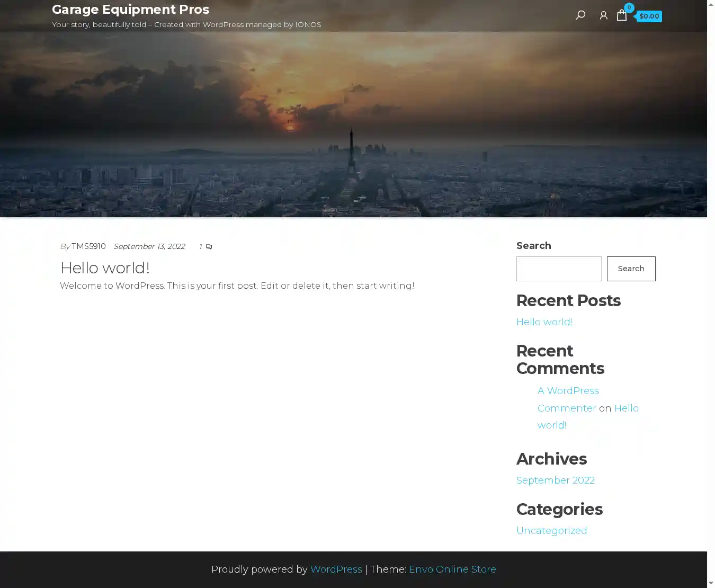Open A WordPress Commenter link

click(x=568, y=399)
